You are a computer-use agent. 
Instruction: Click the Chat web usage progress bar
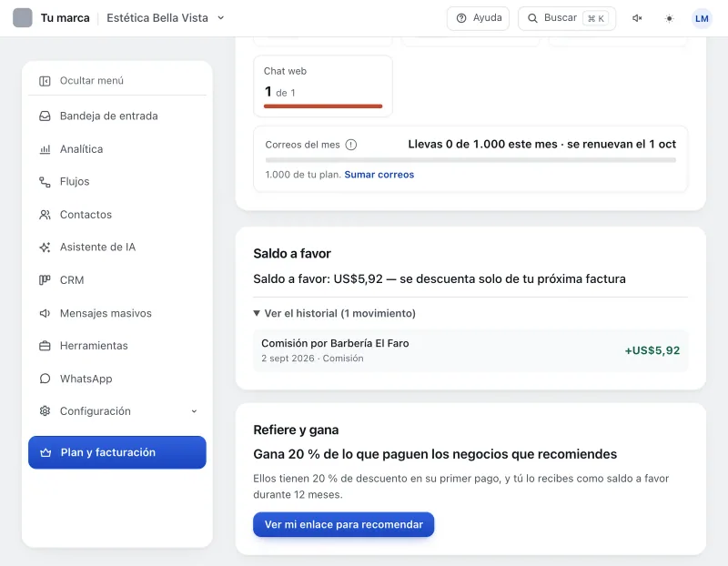tap(323, 106)
